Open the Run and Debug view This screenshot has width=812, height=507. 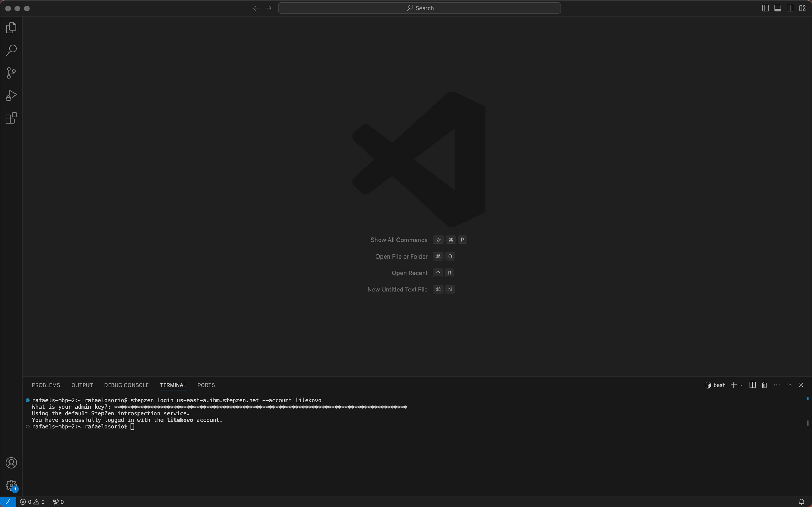point(11,95)
